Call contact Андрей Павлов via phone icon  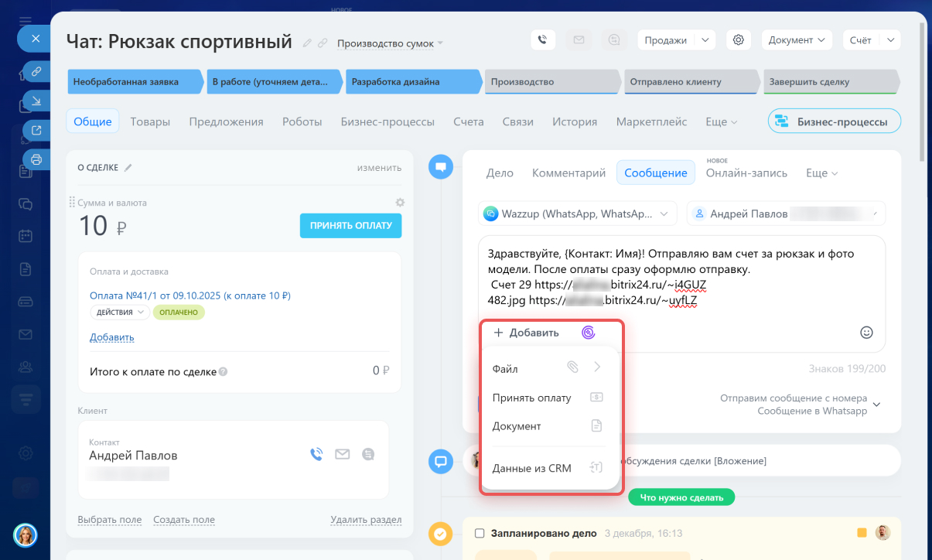coord(316,454)
